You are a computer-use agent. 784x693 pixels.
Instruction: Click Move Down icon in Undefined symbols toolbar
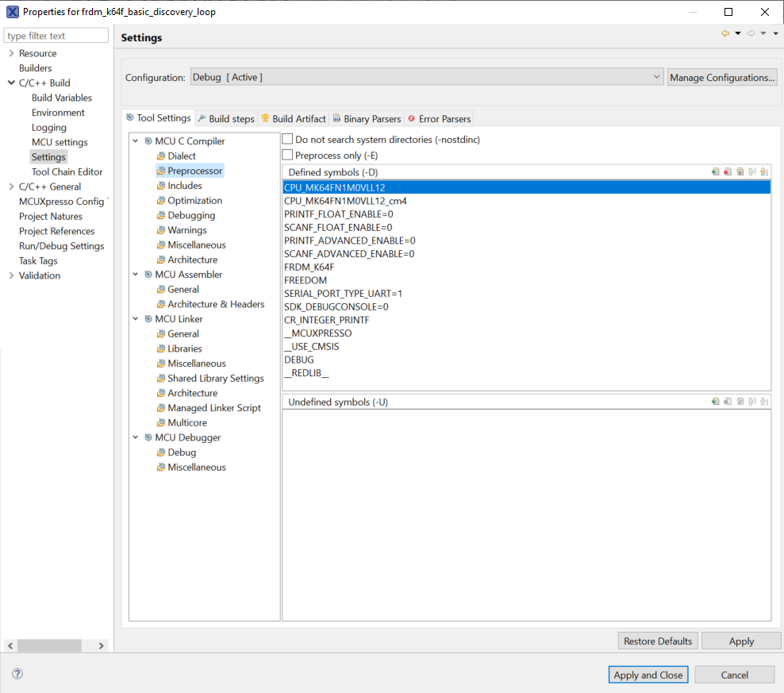[x=764, y=402]
